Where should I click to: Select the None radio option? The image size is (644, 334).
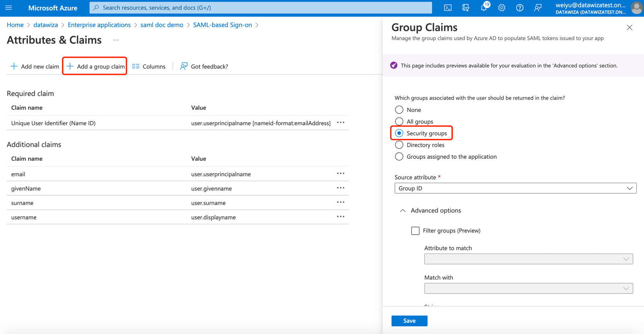pyautogui.click(x=399, y=110)
